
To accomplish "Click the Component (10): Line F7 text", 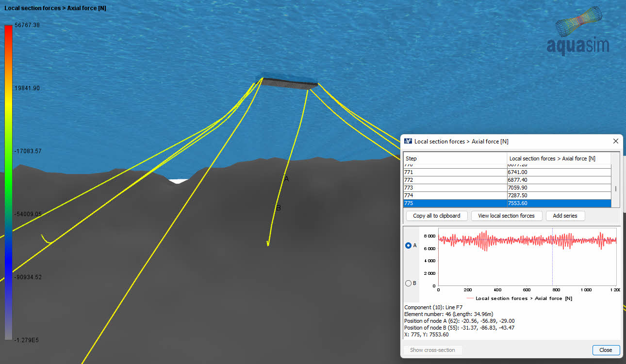I will pos(433,307).
